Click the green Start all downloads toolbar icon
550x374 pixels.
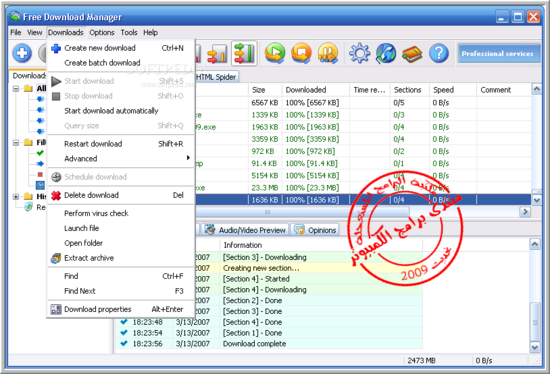click(x=275, y=53)
